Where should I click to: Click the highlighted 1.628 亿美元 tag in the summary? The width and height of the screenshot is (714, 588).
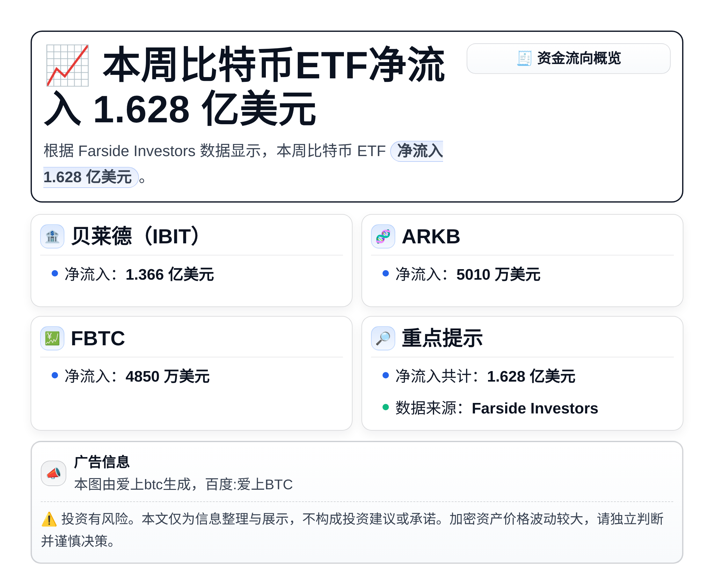91,177
